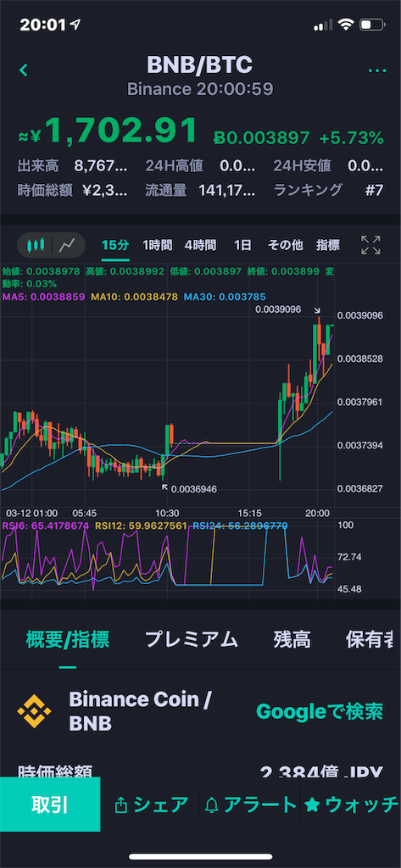401x868 pixels.
Task: Tap the MA5 indicator label
Action: (x=44, y=297)
